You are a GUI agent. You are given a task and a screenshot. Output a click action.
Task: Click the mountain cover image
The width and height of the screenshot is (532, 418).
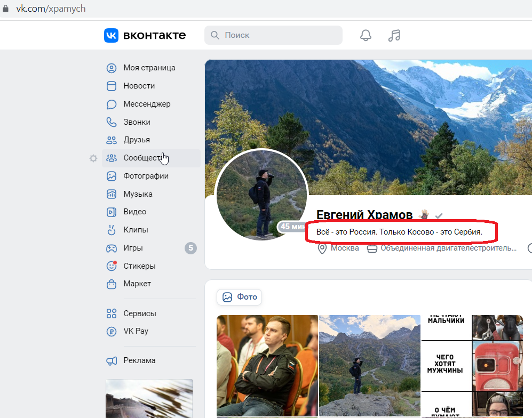point(368,127)
